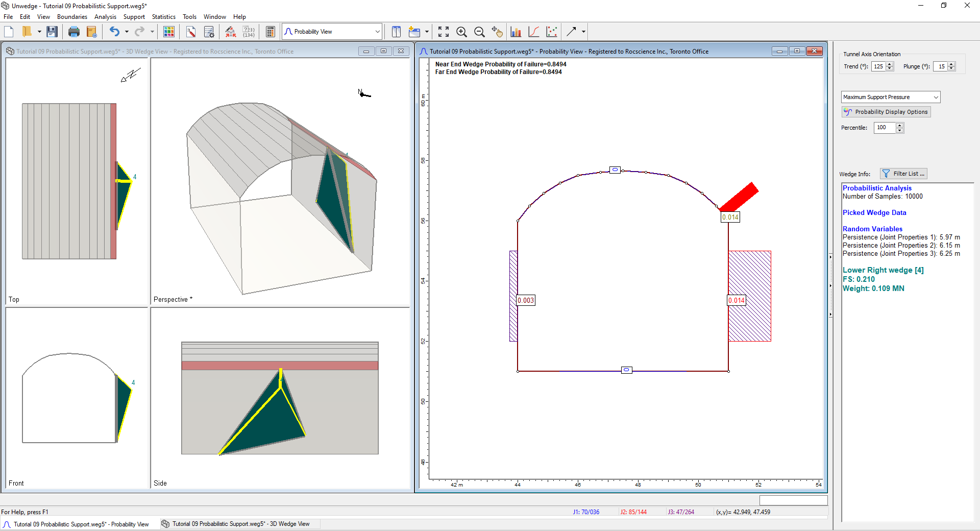Plot cumulative distribution with the red curve icon
The width and height of the screenshot is (980, 531).
tap(534, 32)
